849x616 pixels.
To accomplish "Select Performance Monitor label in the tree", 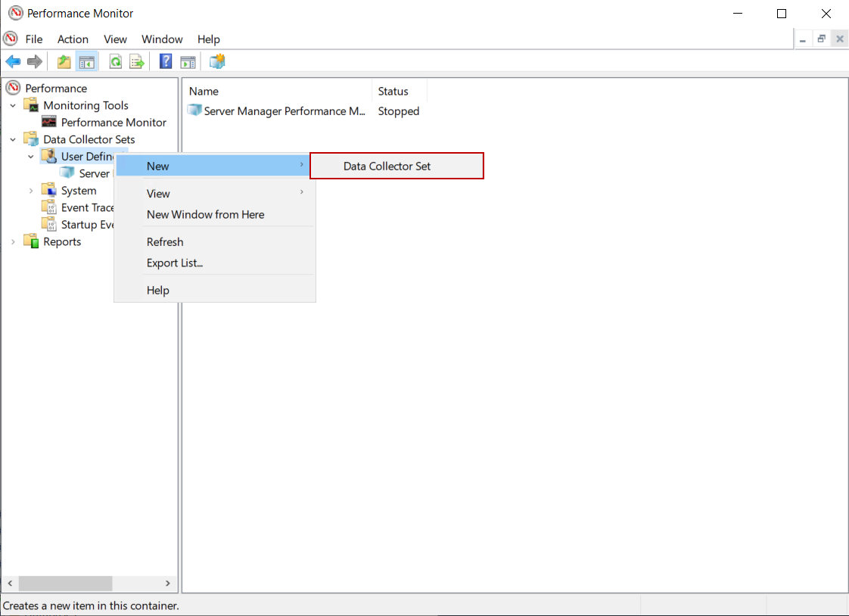I will 114,123.
